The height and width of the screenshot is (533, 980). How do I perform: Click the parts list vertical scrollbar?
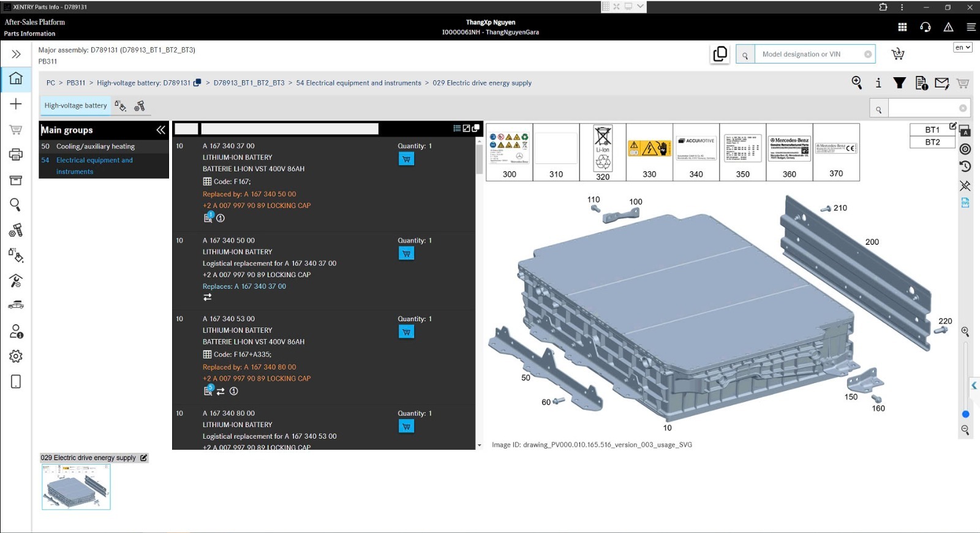(479, 159)
